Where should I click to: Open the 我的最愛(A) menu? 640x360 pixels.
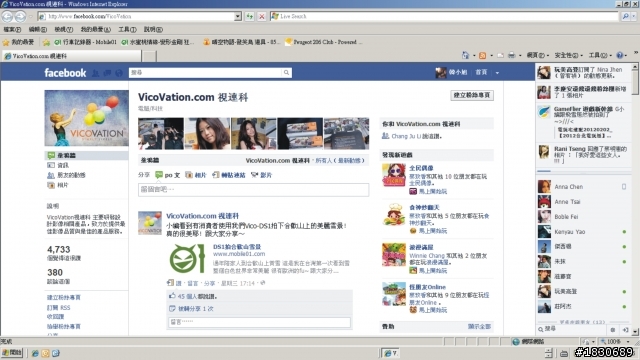[96, 29]
